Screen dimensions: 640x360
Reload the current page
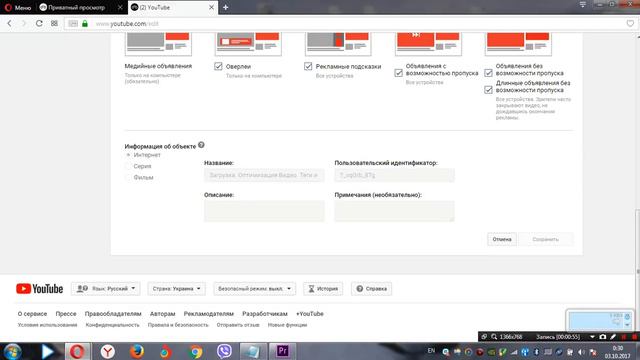[x=39, y=24]
